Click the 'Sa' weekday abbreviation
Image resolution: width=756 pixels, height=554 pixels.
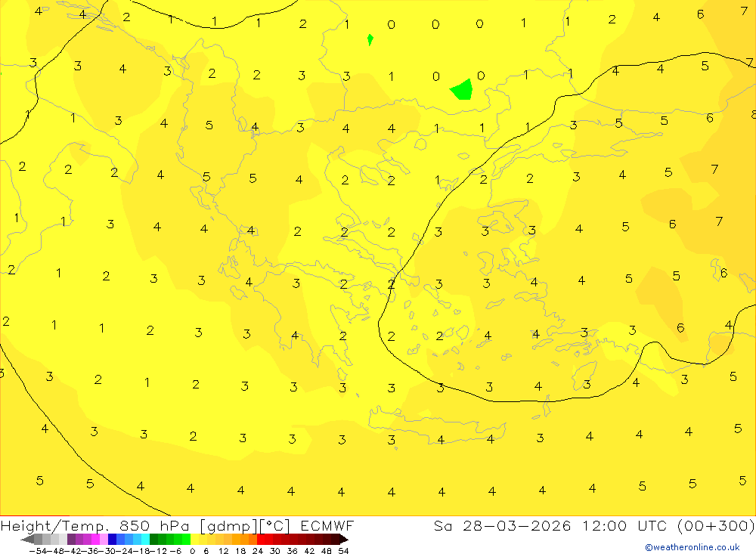click(442, 525)
